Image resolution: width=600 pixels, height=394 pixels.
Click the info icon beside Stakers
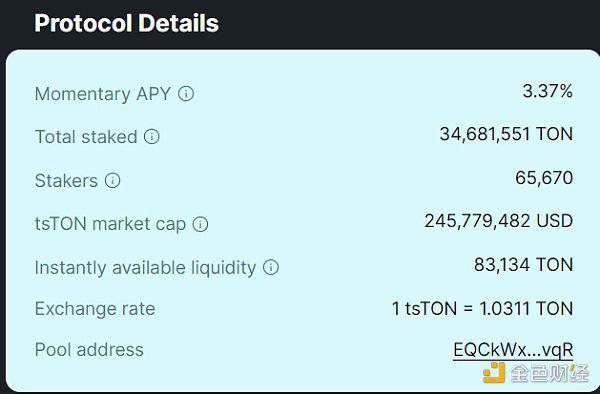coord(112,180)
